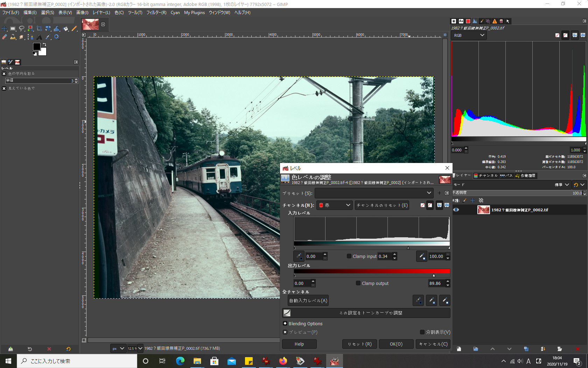Open the ファイル(F) menu
This screenshot has width=588, height=368.
tap(11, 13)
